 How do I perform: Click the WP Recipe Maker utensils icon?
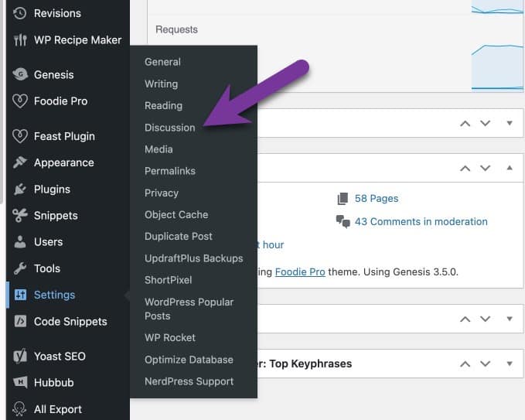[20, 40]
